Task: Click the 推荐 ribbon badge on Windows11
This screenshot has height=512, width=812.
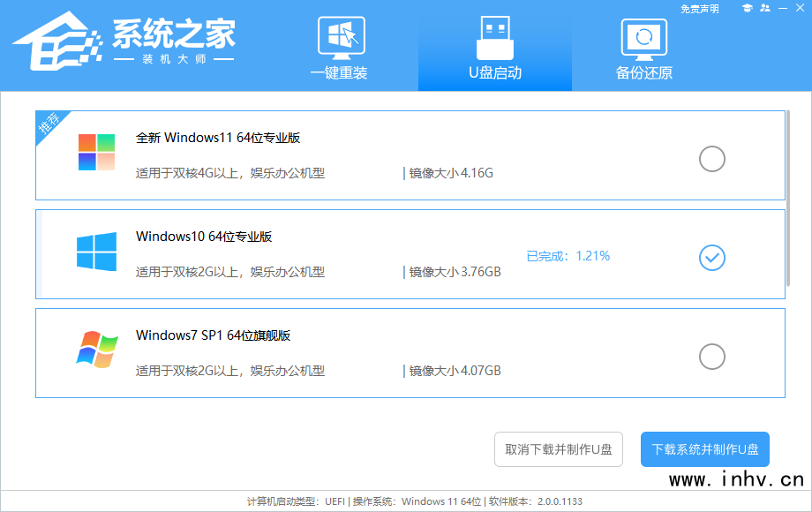Action: coord(49,125)
